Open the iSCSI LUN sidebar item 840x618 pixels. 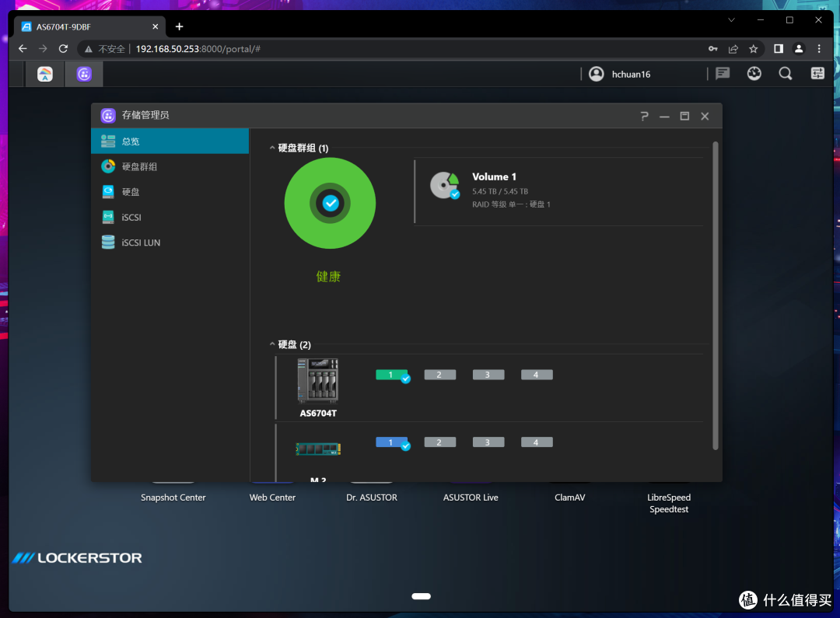click(141, 243)
